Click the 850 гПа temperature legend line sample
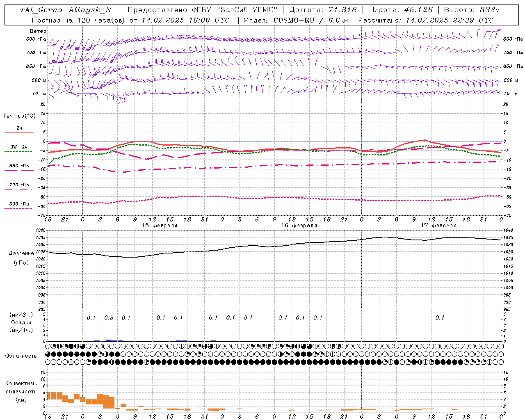The height and width of the screenshot is (420, 525). coord(19,170)
